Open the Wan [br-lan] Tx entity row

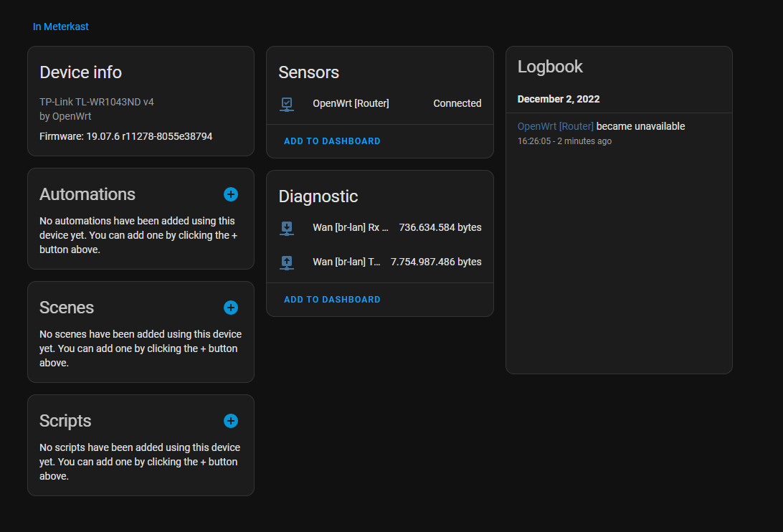(380, 262)
